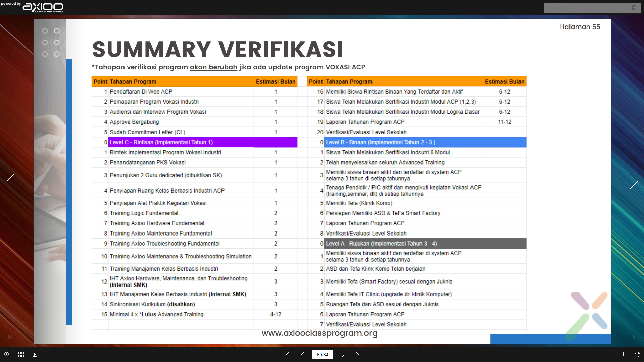This screenshot has height=362, width=644.
Task: Select 'Training Manajamen Kelas Berbasis Industri' text
Action: tap(164, 269)
